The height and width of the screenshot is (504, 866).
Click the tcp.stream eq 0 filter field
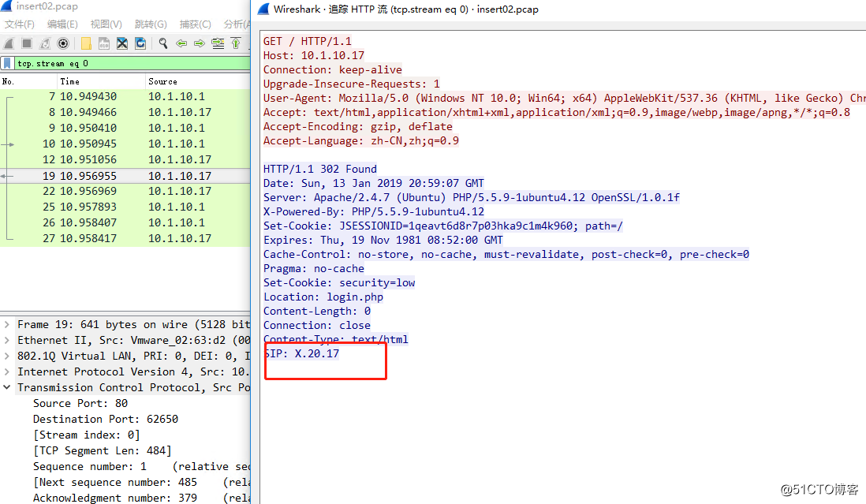132,63
